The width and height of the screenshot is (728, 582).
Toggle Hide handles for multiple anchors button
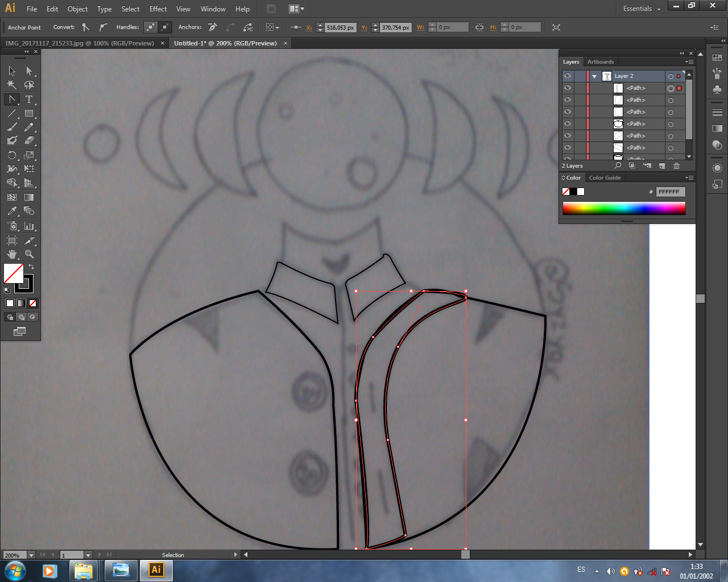[164, 27]
